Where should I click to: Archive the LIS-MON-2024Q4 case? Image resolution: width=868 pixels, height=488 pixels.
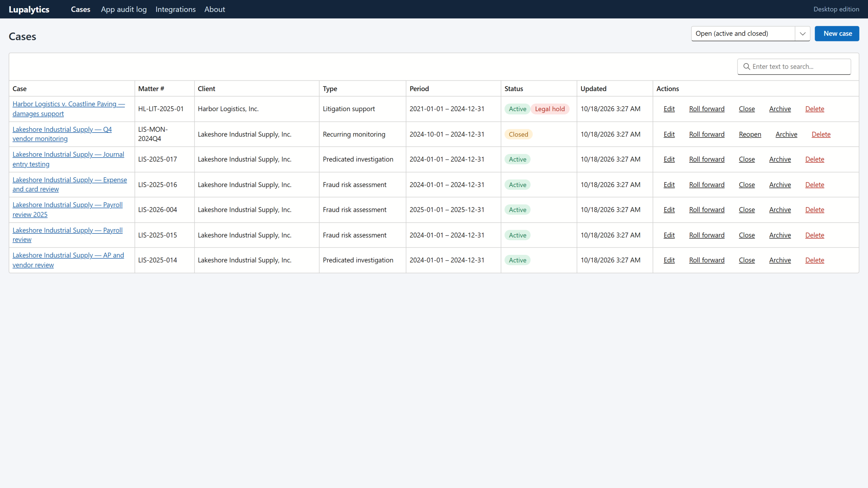point(786,134)
